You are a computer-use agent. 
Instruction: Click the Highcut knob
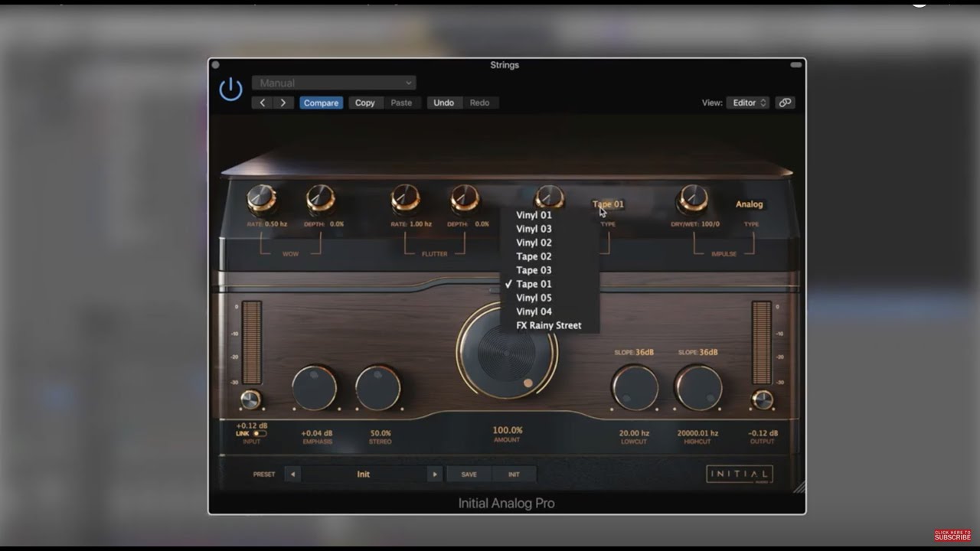click(698, 388)
